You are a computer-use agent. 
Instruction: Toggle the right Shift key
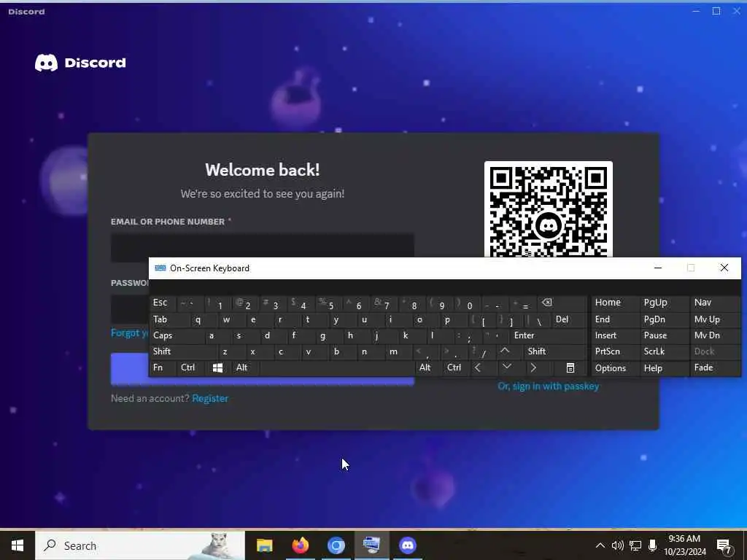click(x=555, y=351)
